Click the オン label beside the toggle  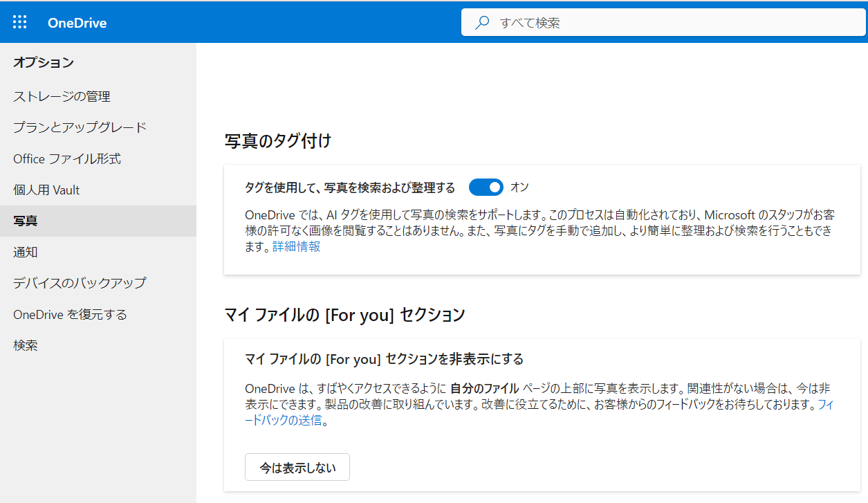(519, 188)
